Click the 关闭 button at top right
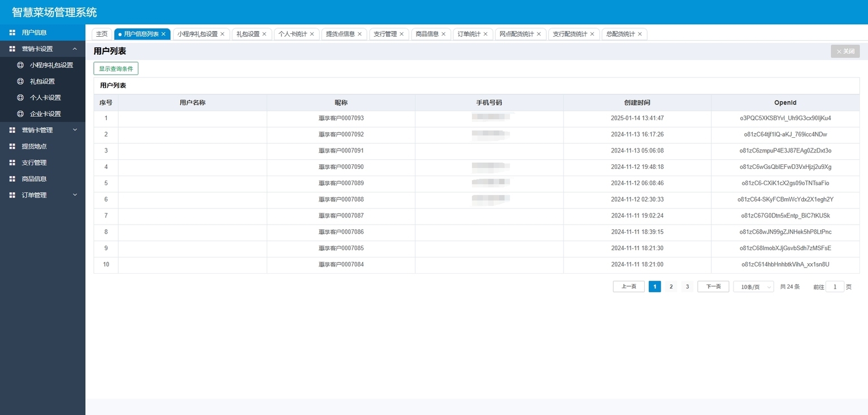This screenshot has height=415, width=868. pos(845,51)
